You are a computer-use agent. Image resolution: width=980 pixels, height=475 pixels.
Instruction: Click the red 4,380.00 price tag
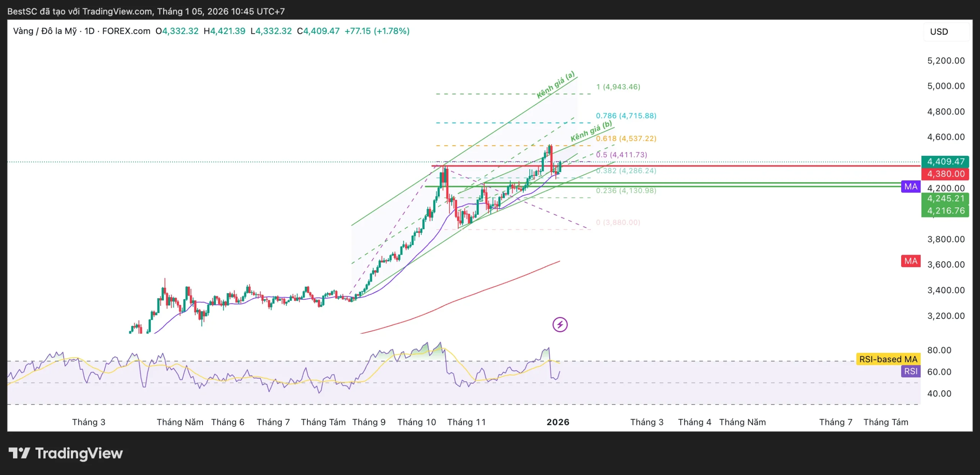945,174
